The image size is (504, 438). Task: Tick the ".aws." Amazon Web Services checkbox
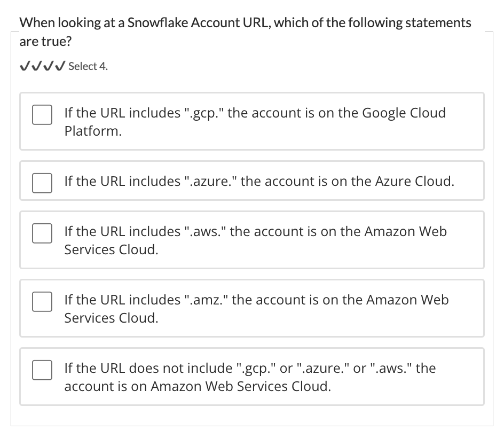coord(42,233)
